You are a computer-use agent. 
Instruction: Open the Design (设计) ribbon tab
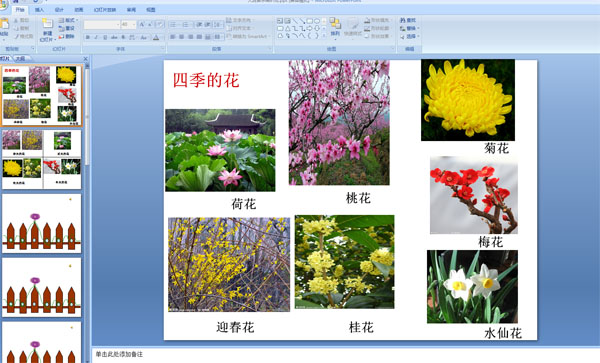click(59, 10)
